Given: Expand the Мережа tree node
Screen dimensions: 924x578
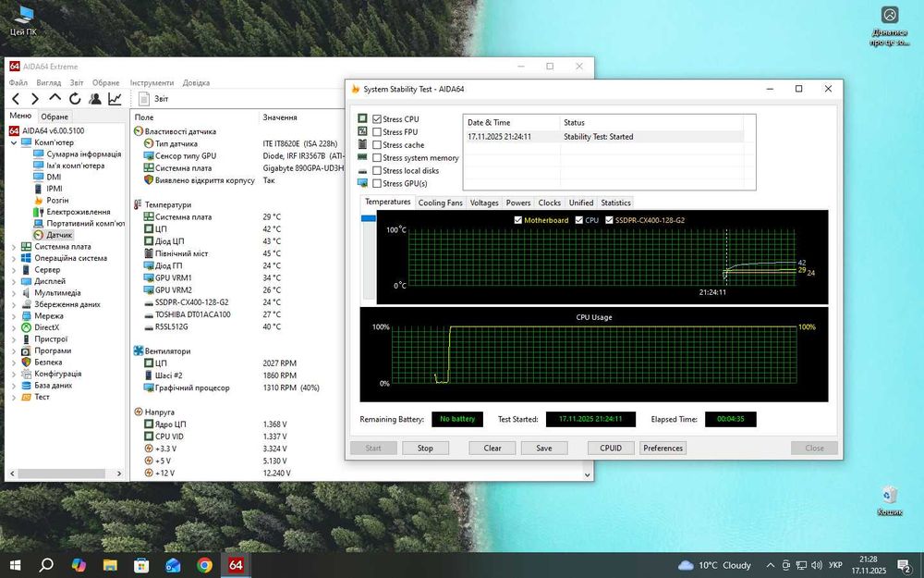Looking at the screenshot, I should [x=14, y=316].
